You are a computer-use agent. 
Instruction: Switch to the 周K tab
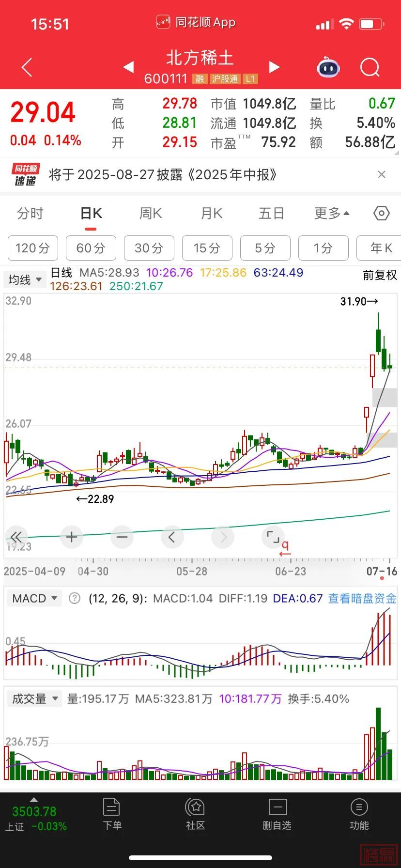click(151, 213)
